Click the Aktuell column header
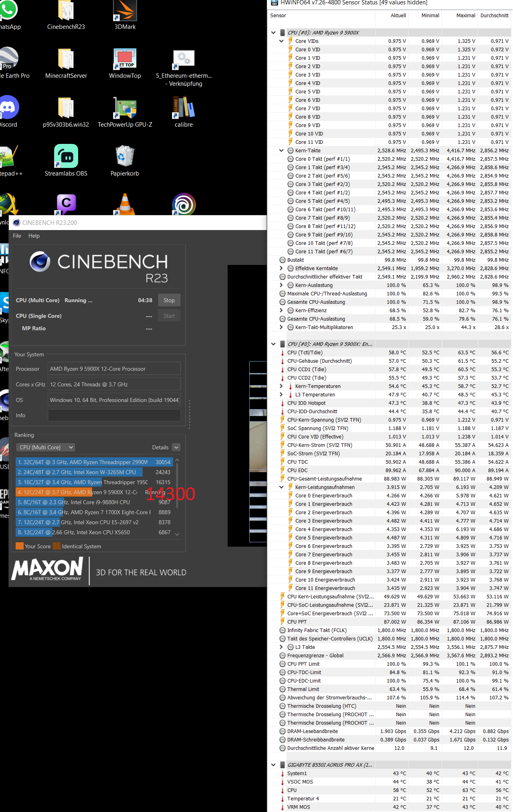The height and width of the screenshot is (812, 513). pos(392,16)
